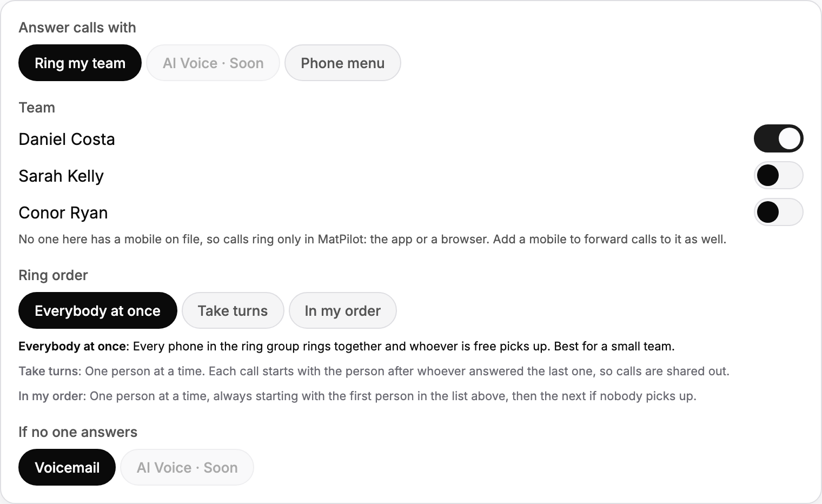Choose the In my order option
This screenshot has width=822, height=504.
click(x=343, y=310)
